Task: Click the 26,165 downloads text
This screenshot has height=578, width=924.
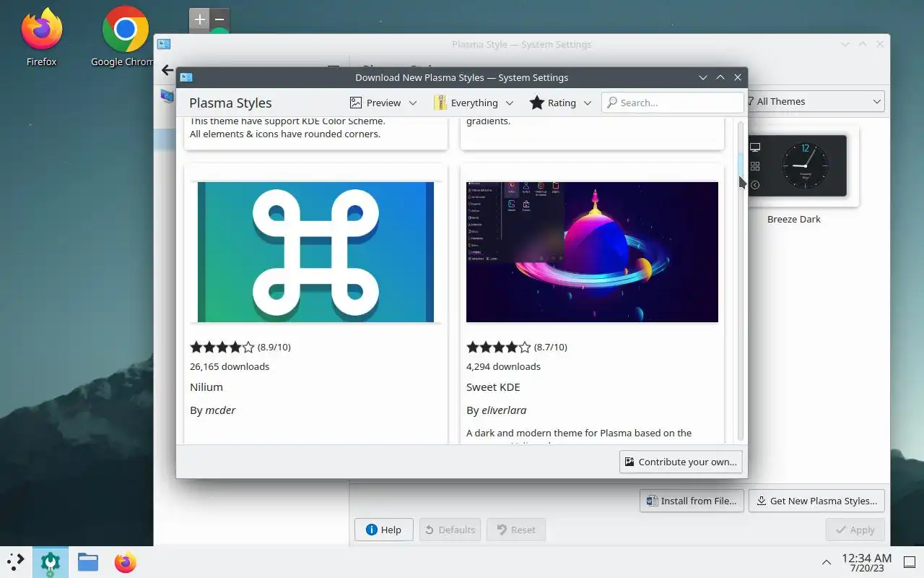Action: (x=230, y=366)
